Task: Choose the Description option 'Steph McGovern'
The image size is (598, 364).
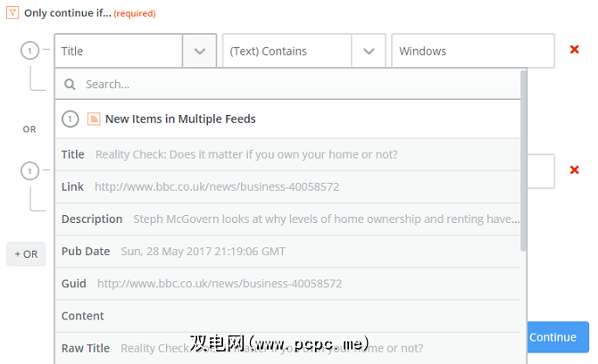Action: pyautogui.click(x=288, y=219)
